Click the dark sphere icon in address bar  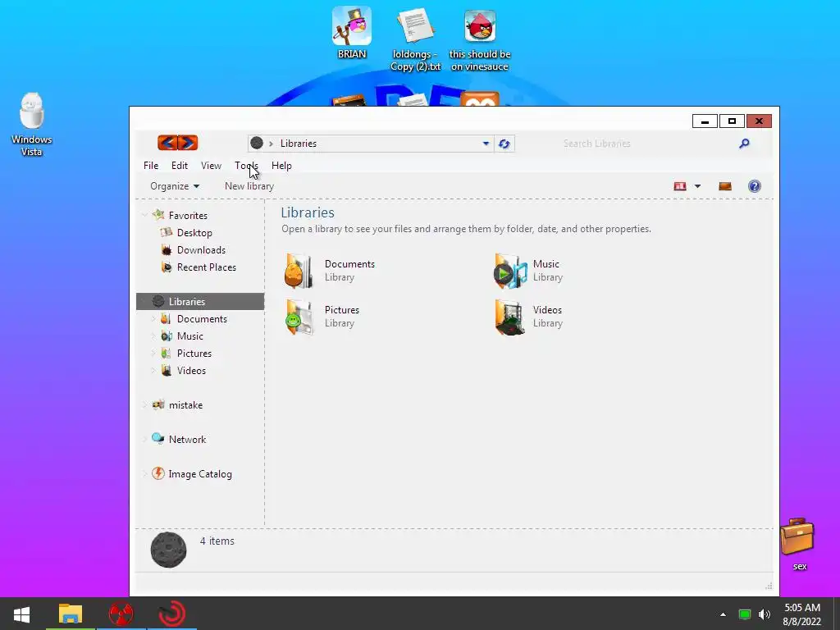pos(257,143)
